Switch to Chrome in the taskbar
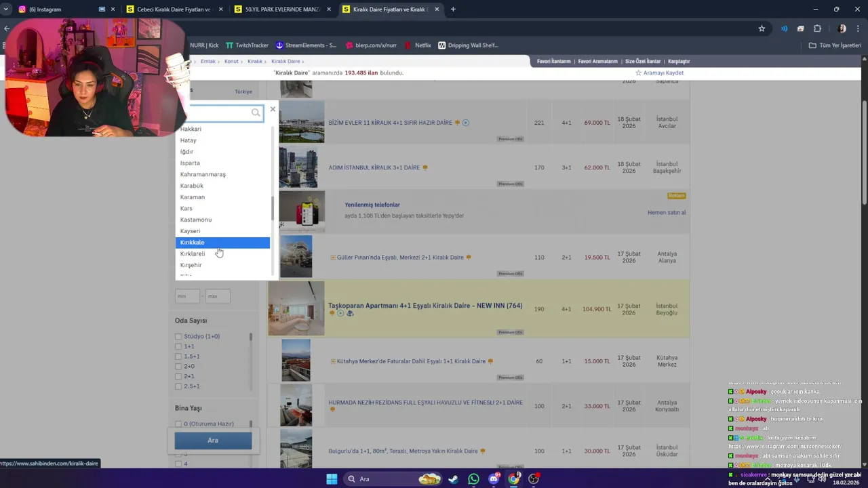This screenshot has width=868, height=488. [514, 479]
